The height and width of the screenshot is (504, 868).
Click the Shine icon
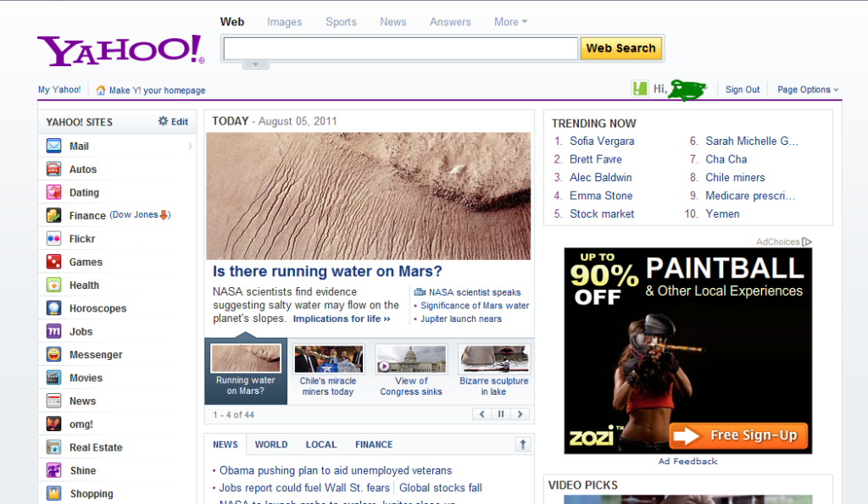[53, 470]
